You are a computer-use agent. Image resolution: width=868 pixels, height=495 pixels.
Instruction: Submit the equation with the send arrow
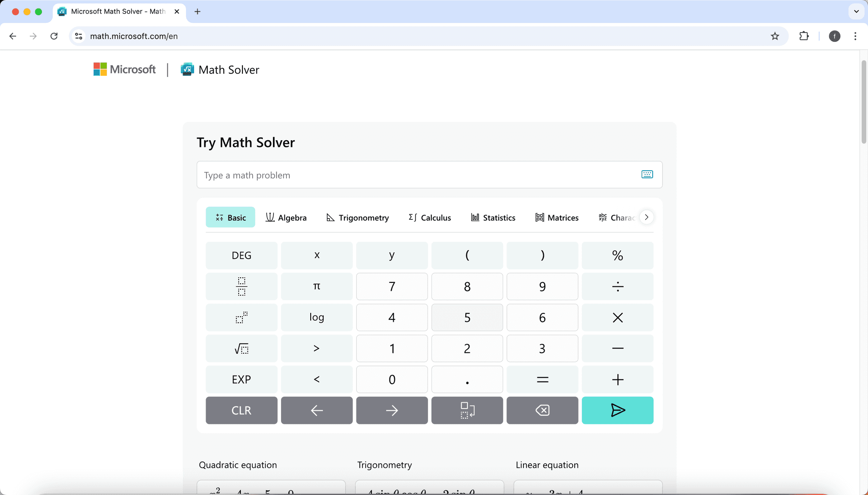pos(618,410)
